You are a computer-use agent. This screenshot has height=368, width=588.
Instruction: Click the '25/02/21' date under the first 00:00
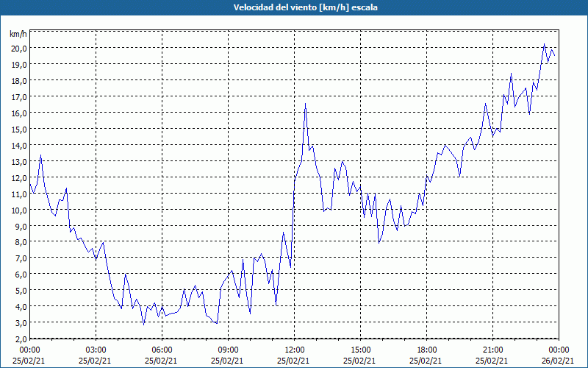[29, 361]
